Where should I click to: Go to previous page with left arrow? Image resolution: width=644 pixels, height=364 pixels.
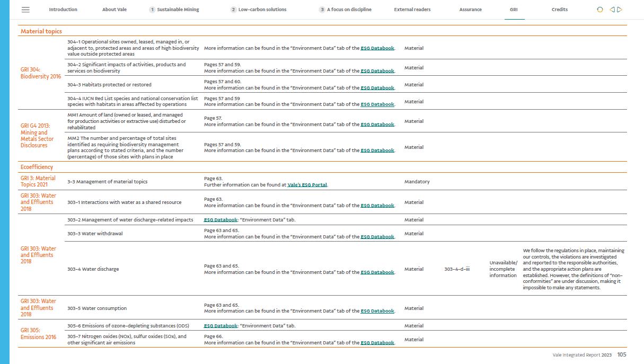(612, 10)
